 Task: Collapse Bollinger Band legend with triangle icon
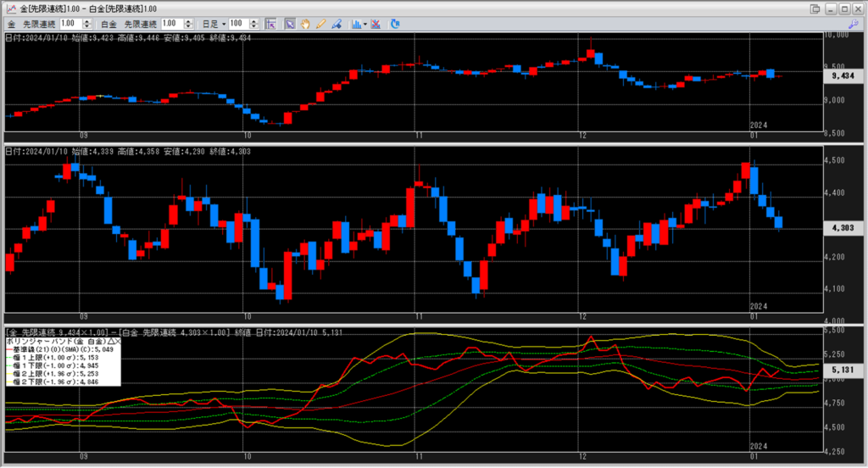pos(110,341)
